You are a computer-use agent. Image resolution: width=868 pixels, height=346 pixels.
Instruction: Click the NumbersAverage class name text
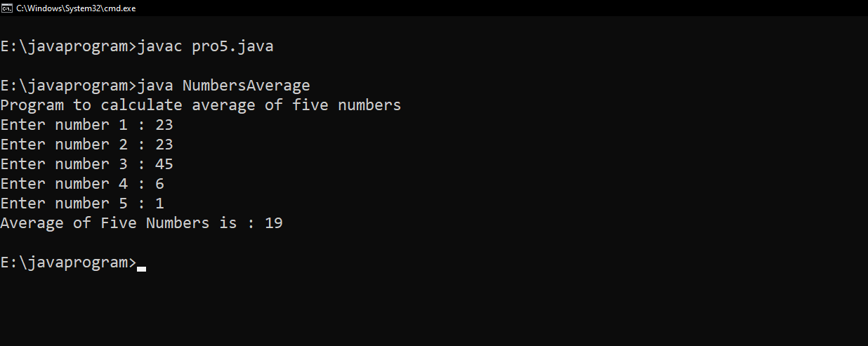[x=246, y=86]
